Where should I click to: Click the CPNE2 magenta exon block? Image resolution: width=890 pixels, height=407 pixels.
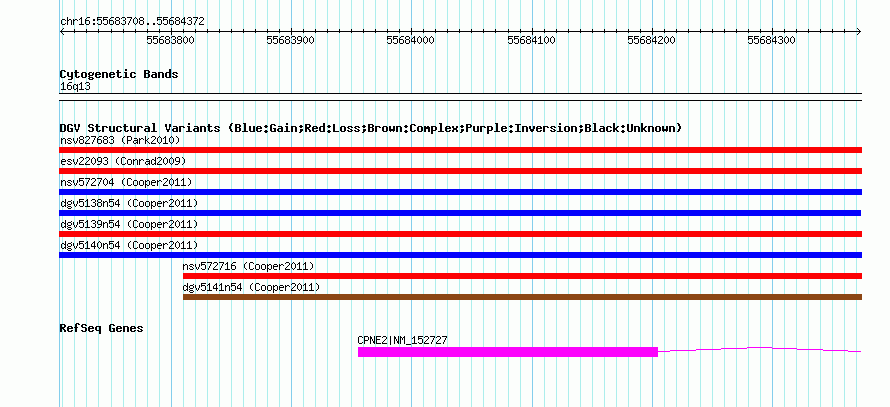[507, 352]
